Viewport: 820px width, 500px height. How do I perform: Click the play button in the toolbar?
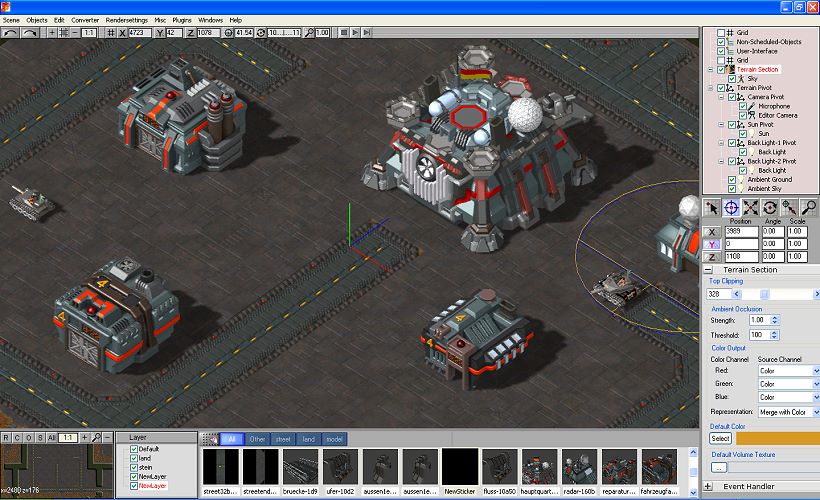[x=355, y=32]
